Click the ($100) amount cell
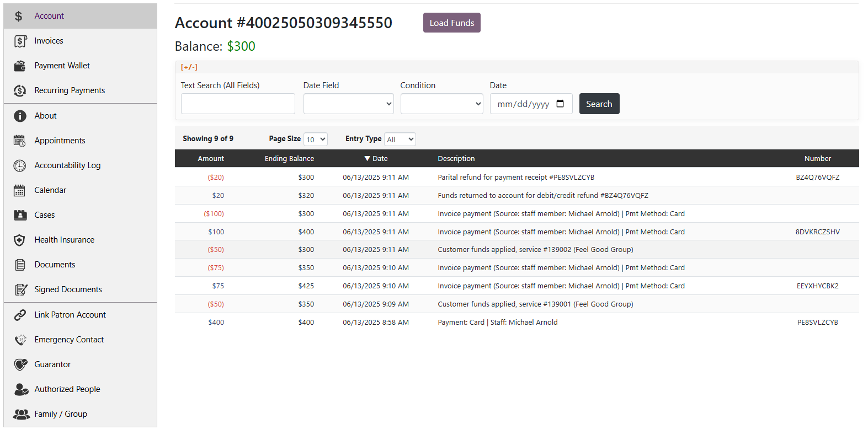The width and height of the screenshot is (868, 435). pos(214,214)
